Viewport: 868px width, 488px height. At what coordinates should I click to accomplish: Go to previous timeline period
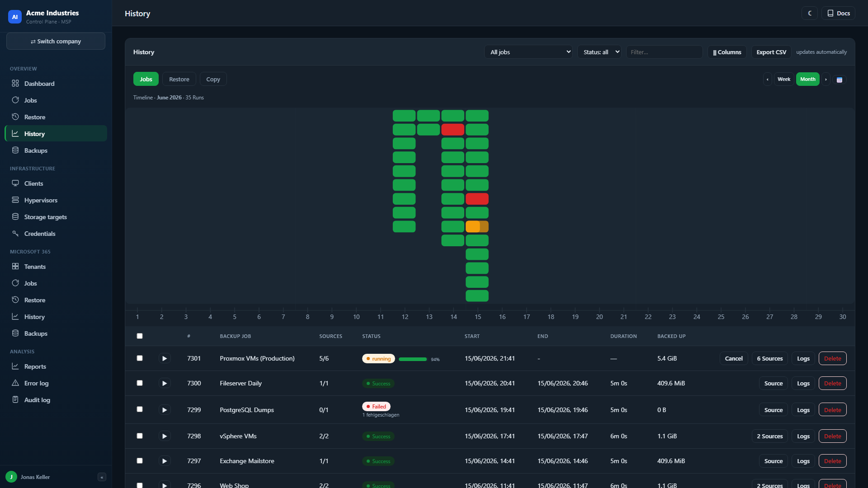[x=768, y=80]
